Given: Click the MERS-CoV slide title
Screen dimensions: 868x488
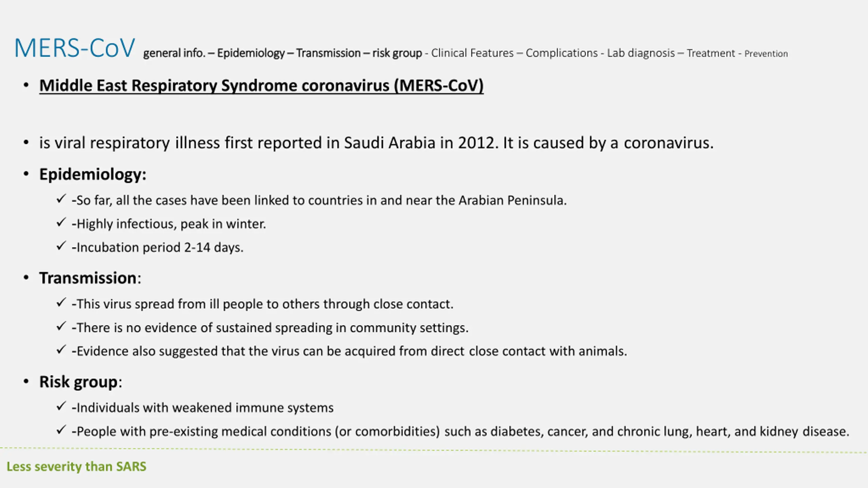Looking at the screenshot, I should point(75,48).
